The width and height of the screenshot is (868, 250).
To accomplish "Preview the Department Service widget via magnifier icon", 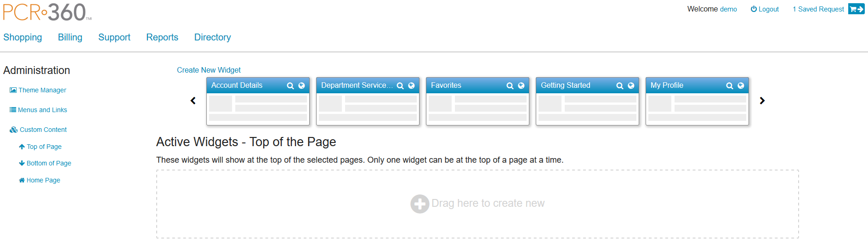I will point(400,86).
